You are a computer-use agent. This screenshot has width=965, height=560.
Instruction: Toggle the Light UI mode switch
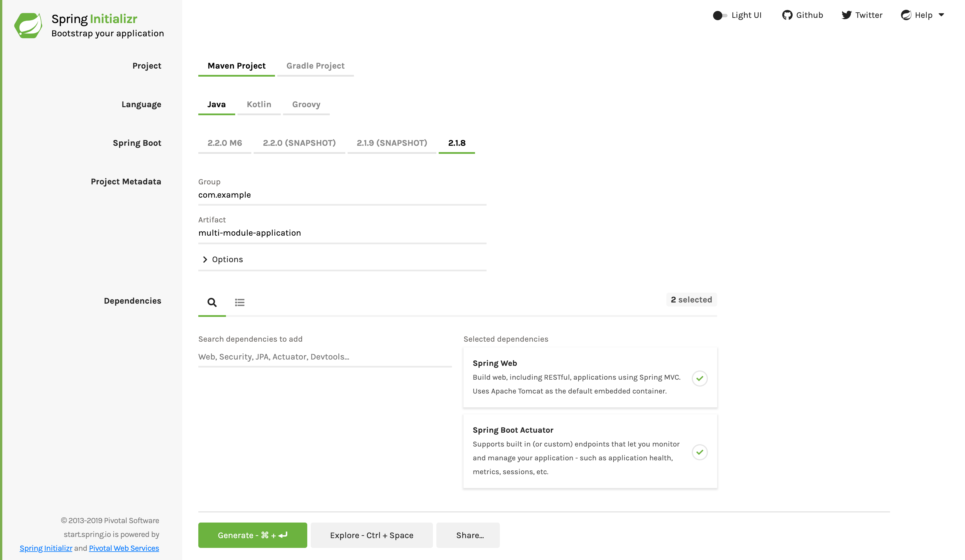[x=719, y=15]
